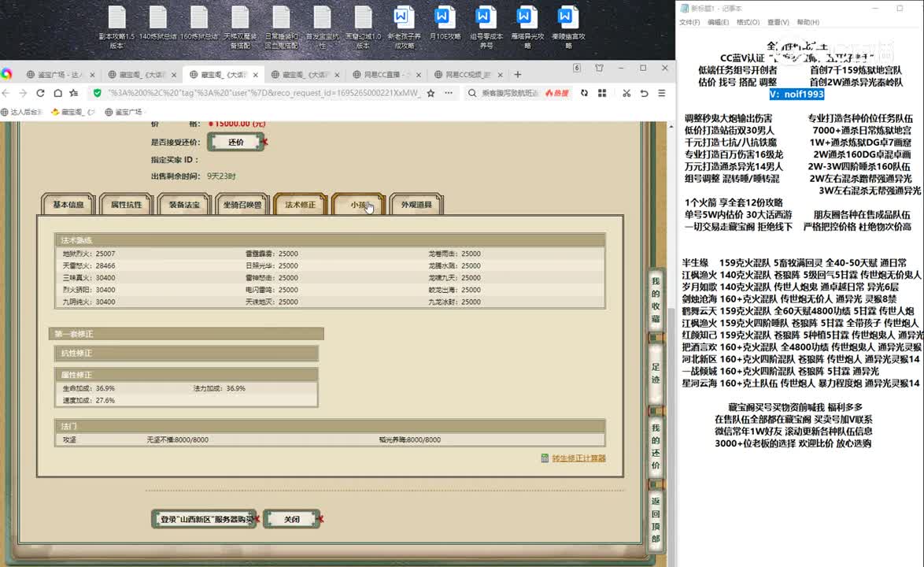Open the 达人后台 bookmark
924x567 pixels.
pyautogui.click(x=22, y=112)
